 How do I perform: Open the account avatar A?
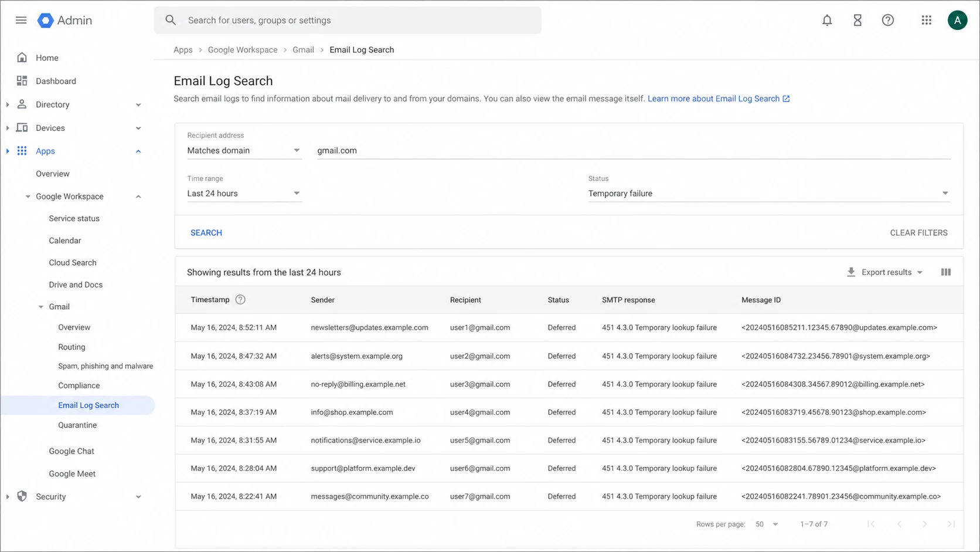tap(957, 20)
